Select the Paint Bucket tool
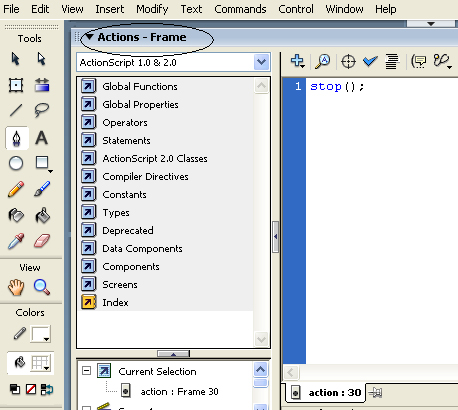Image resolution: width=458 pixels, height=410 pixels. 43,216
